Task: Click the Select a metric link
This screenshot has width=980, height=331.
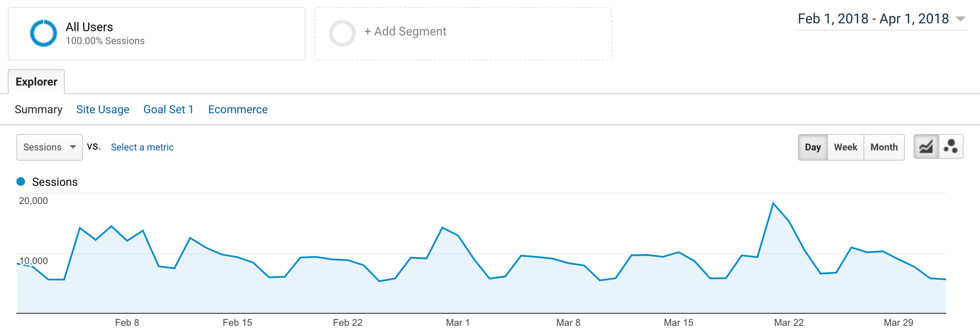Action: [142, 147]
